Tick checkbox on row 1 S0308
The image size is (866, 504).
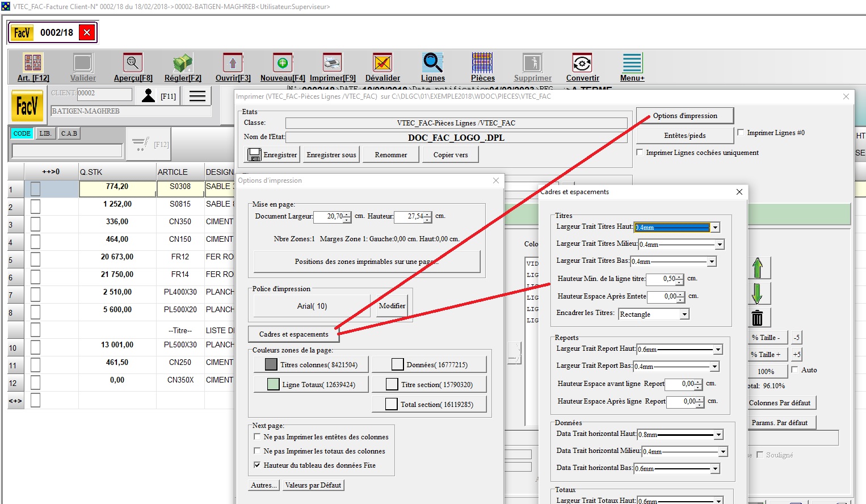[x=35, y=188]
